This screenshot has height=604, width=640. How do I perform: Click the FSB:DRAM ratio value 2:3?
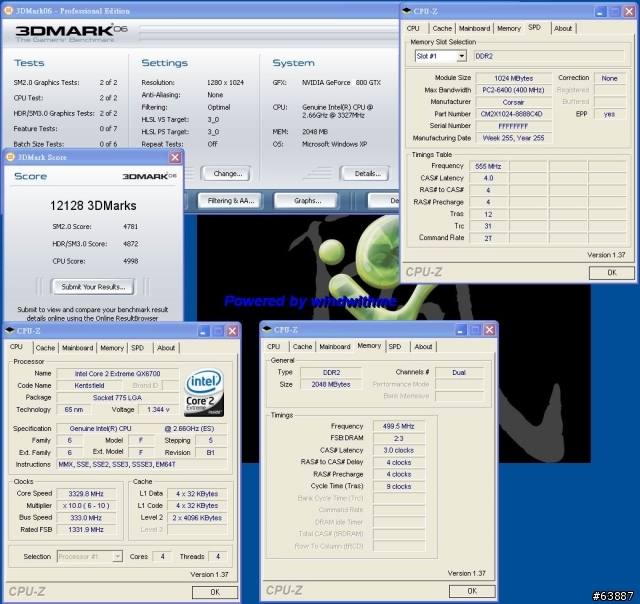coord(398,438)
